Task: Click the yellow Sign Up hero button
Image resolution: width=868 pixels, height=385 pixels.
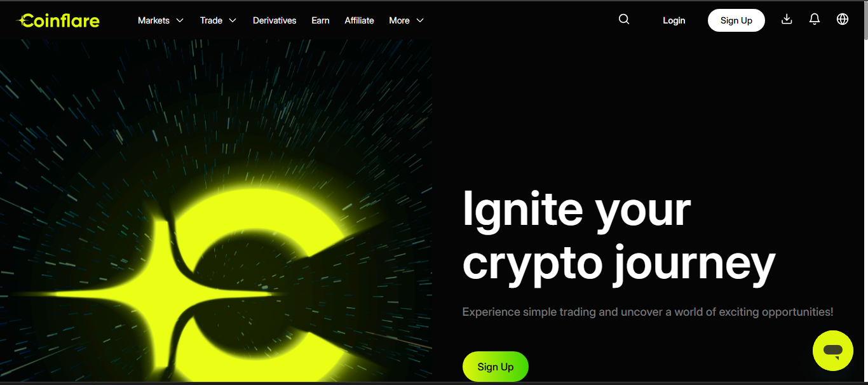Action: pos(496,367)
